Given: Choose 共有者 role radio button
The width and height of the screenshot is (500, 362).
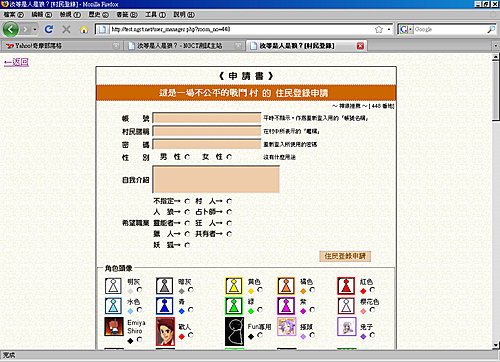Looking at the screenshot, I should click(229, 234).
